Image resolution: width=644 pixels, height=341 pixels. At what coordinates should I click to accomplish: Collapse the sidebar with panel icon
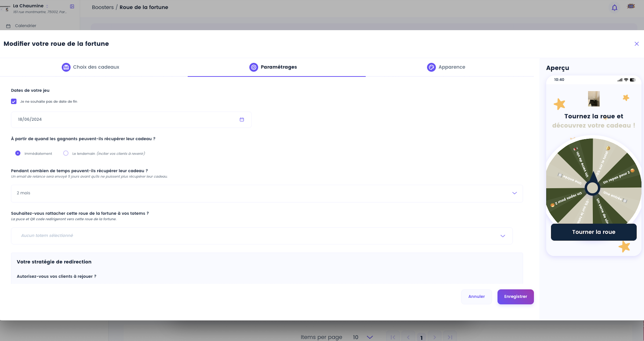pyautogui.click(x=72, y=7)
